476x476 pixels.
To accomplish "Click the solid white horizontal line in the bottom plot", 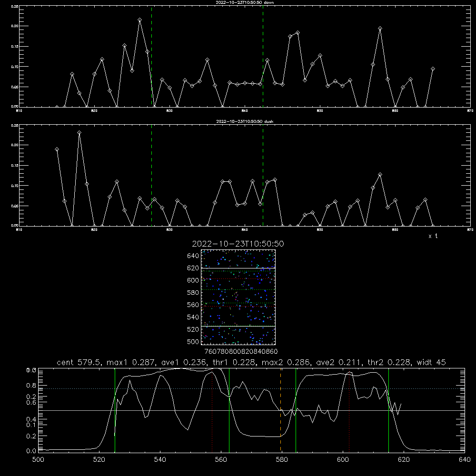I will 251,410.
